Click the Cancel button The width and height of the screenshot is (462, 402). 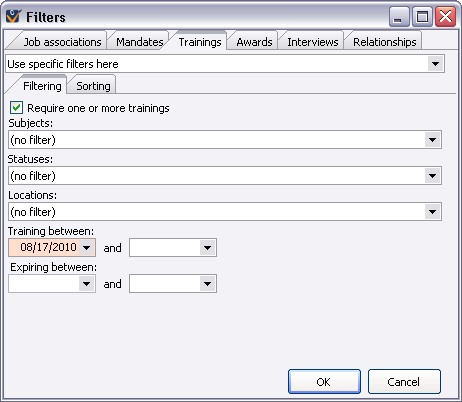point(404,382)
